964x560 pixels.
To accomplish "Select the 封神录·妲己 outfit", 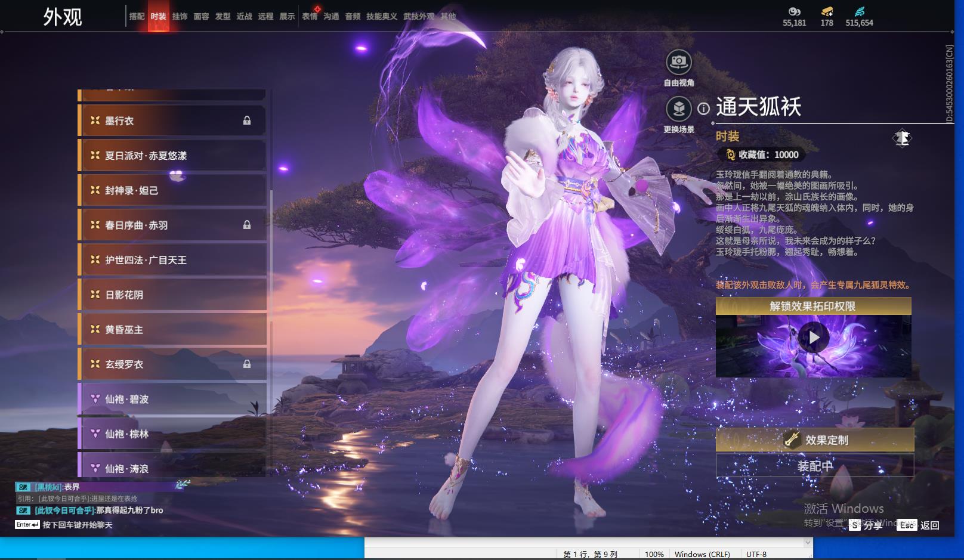I will pyautogui.click(x=172, y=190).
